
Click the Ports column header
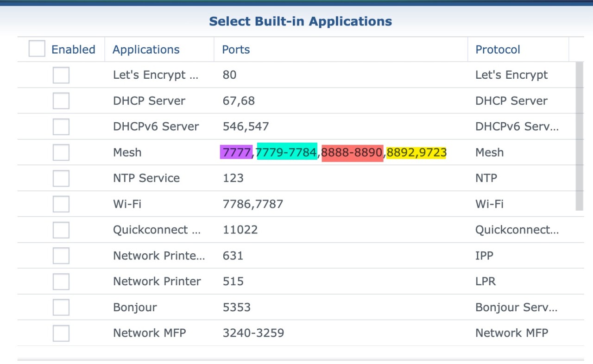pyautogui.click(x=236, y=50)
